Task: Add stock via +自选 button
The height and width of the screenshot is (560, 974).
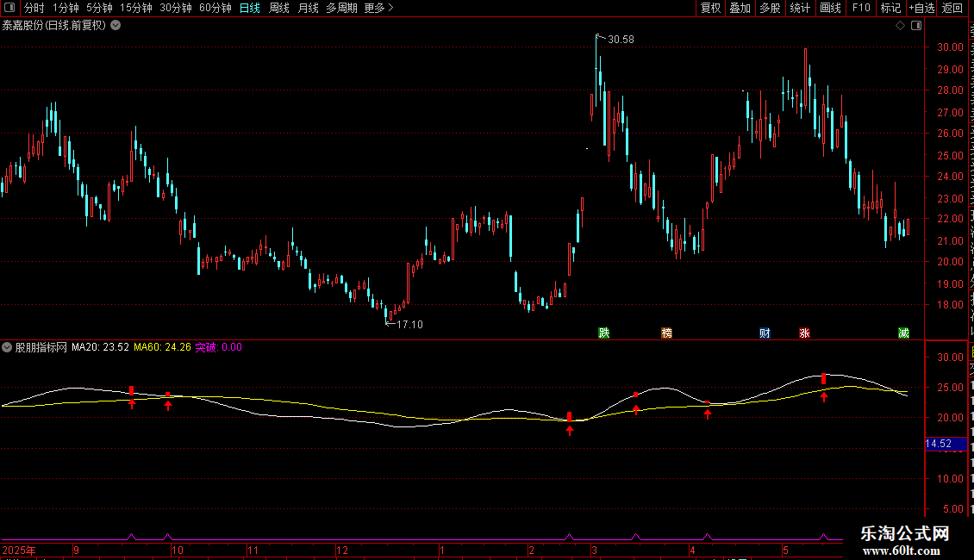Action: click(x=921, y=8)
